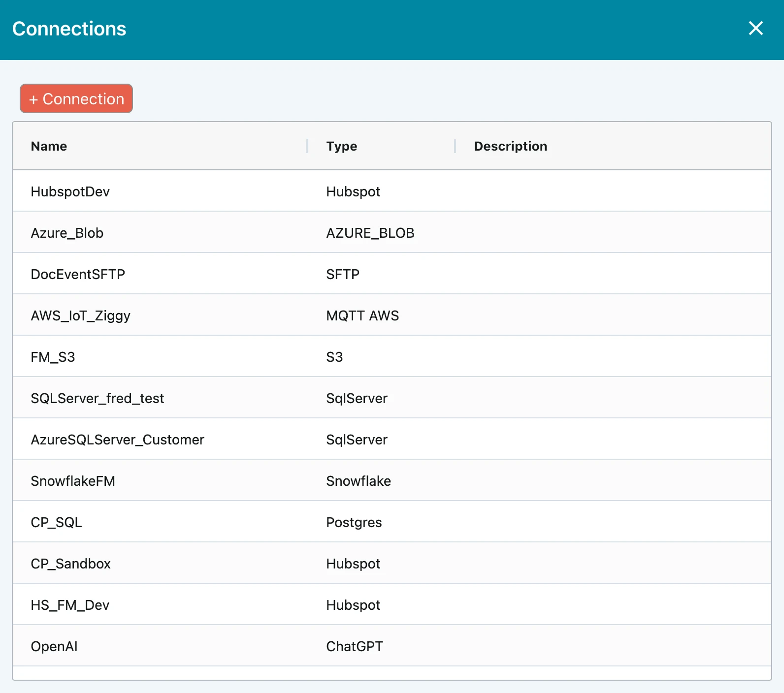Open the CP_Sandbox connection
This screenshot has width=784, height=693.
pos(70,564)
